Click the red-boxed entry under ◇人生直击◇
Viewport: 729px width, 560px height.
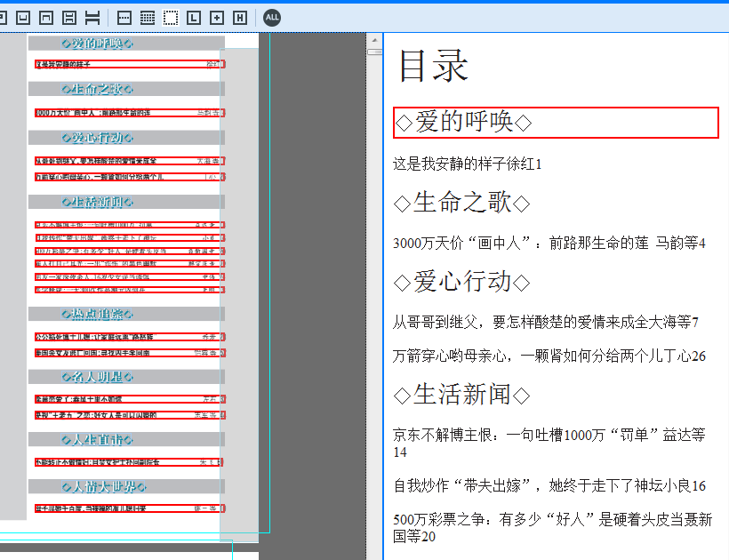130,462
